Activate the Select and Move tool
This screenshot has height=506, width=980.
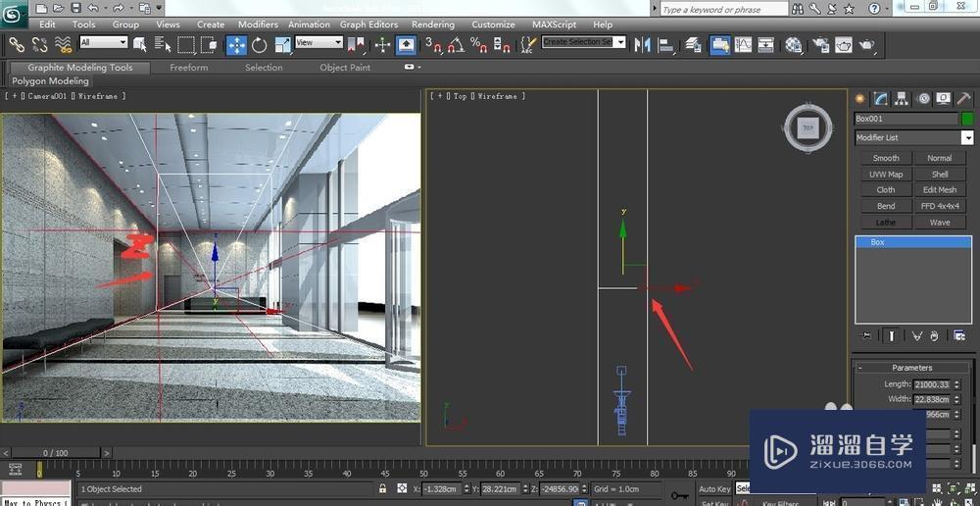236,44
